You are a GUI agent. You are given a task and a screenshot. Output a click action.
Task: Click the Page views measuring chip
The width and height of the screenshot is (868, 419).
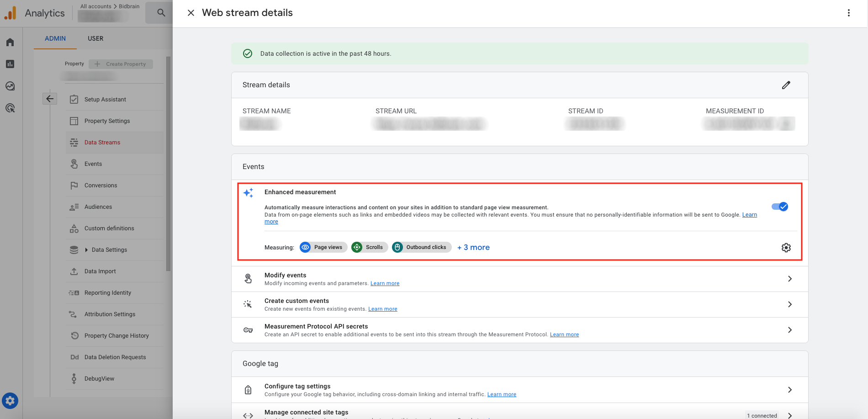pos(323,247)
